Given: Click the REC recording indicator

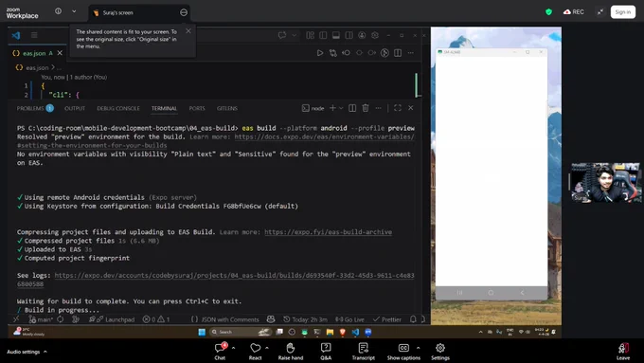Looking at the screenshot, I should pyautogui.click(x=574, y=12).
